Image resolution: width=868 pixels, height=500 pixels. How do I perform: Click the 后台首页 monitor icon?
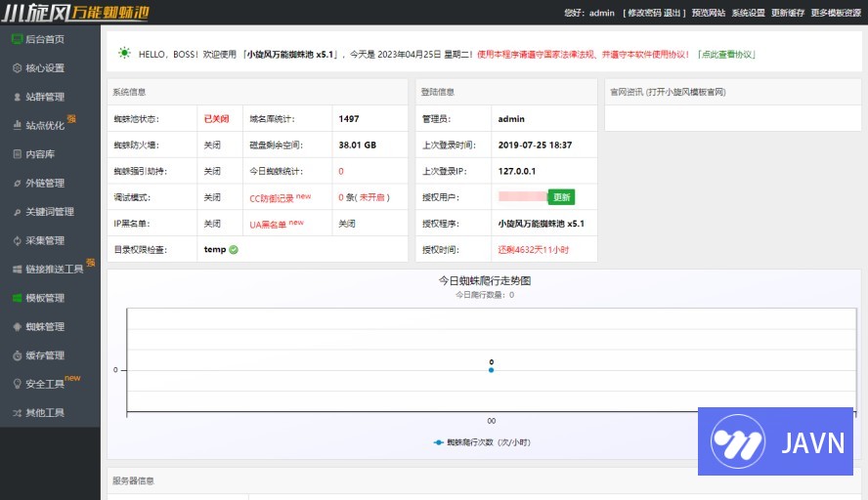point(17,39)
